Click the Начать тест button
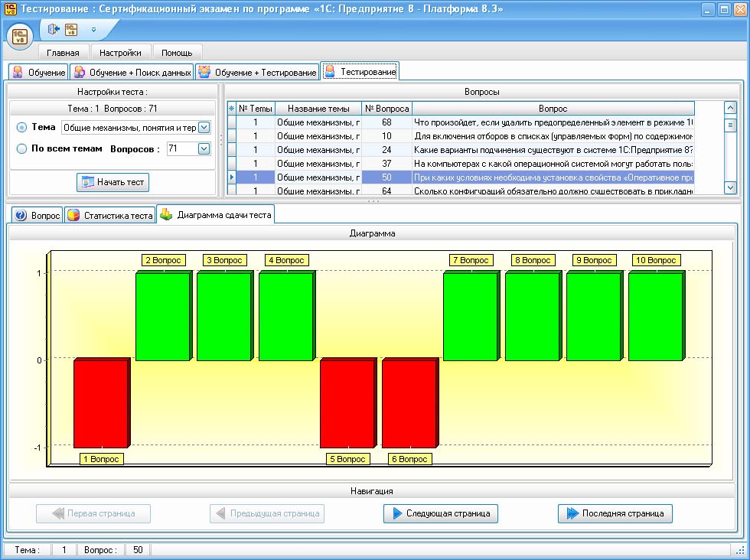 click(x=113, y=182)
